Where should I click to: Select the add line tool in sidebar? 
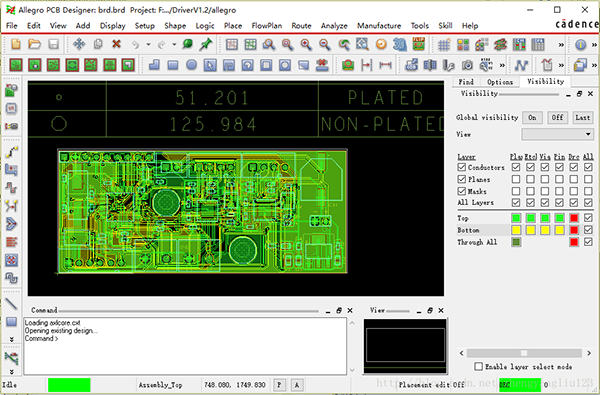click(11, 304)
